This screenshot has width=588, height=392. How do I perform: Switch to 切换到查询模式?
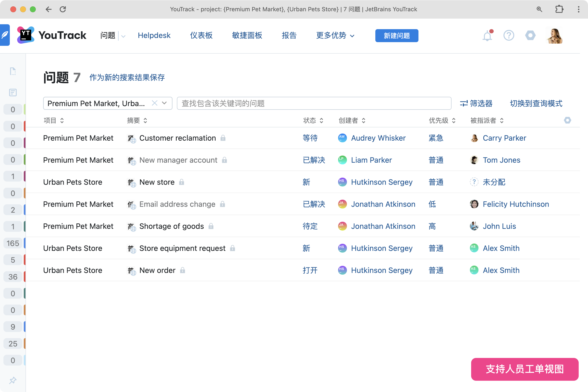[536, 103]
